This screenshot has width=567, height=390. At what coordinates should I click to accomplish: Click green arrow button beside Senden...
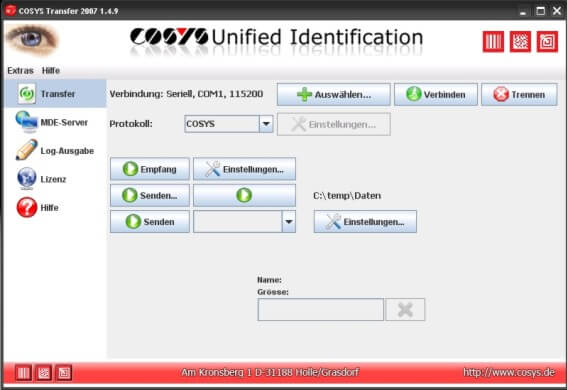point(244,196)
